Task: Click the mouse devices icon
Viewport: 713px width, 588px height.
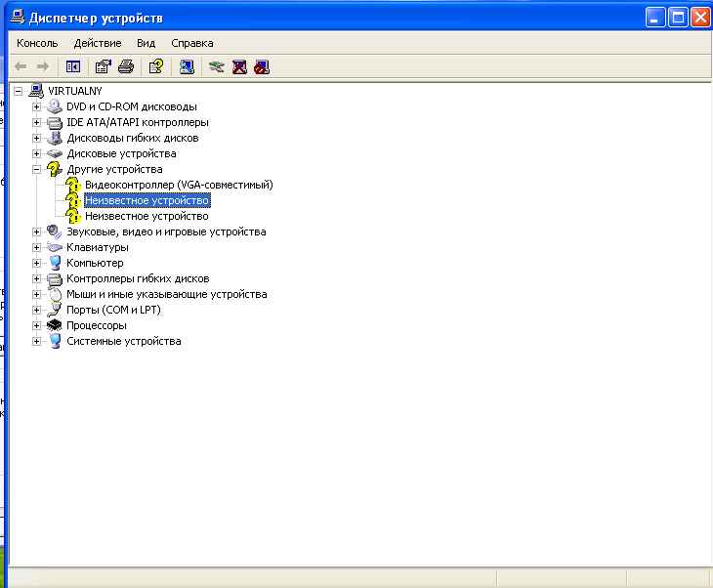Action: [x=55, y=294]
